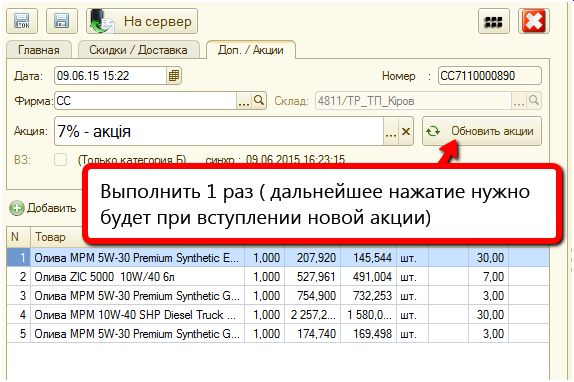The height and width of the screenshot is (382, 574).
Task: Click the 'N' column header
Action: pos(18,237)
